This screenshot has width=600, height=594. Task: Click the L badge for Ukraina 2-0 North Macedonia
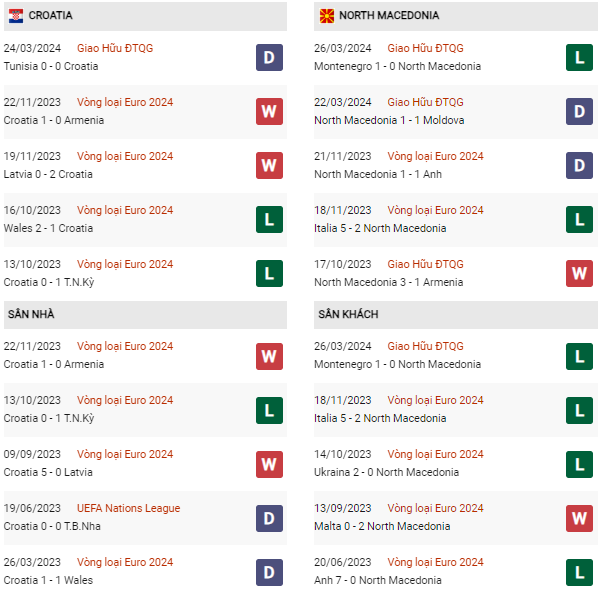click(x=579, y=463)
